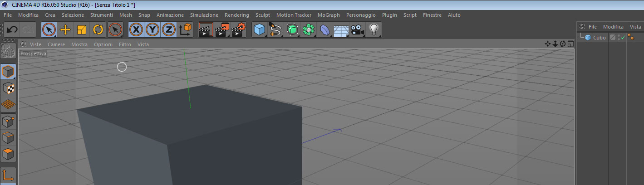Screen dimensions: 644x185
Task: Open the Sculpt menu
Action: point(263,15)
